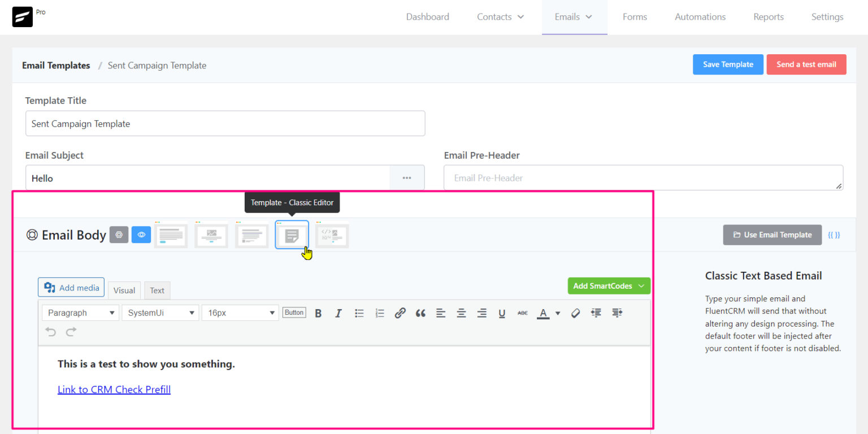Open the Raw HTML template icon
The image size is (868, 434).
(x=332, y=235)
